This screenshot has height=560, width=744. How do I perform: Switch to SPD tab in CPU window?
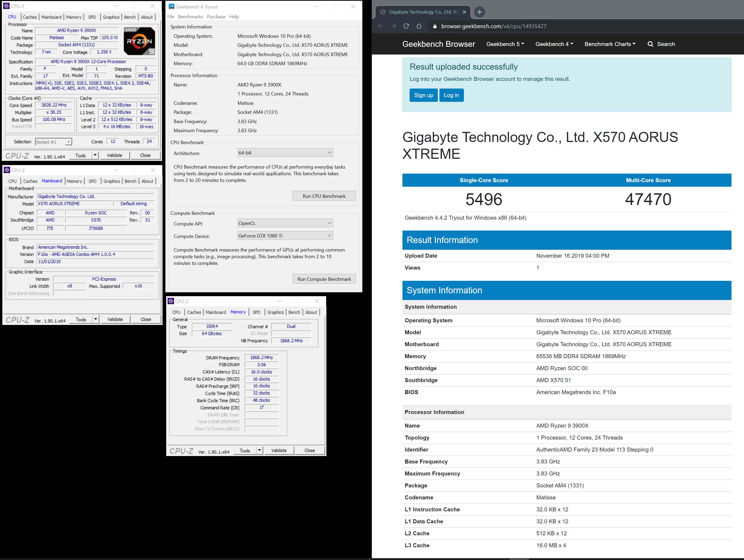pyautogui.click(x=92, y=17)
